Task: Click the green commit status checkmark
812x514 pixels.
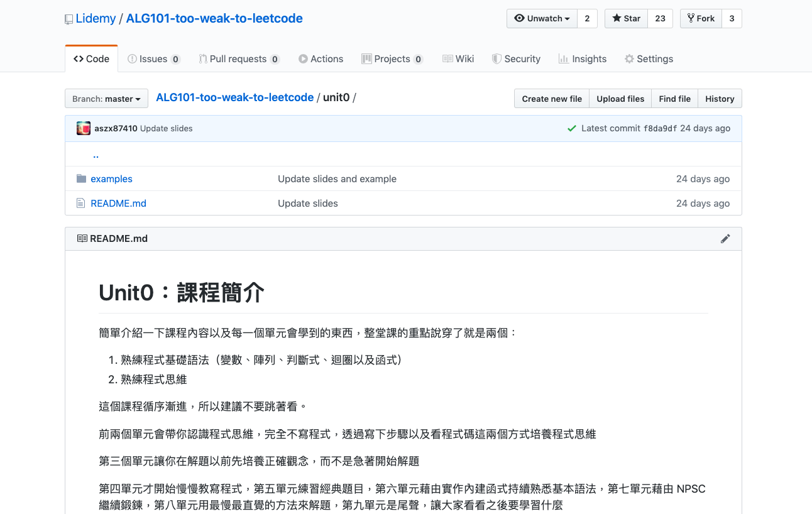Action: (572, 128)
